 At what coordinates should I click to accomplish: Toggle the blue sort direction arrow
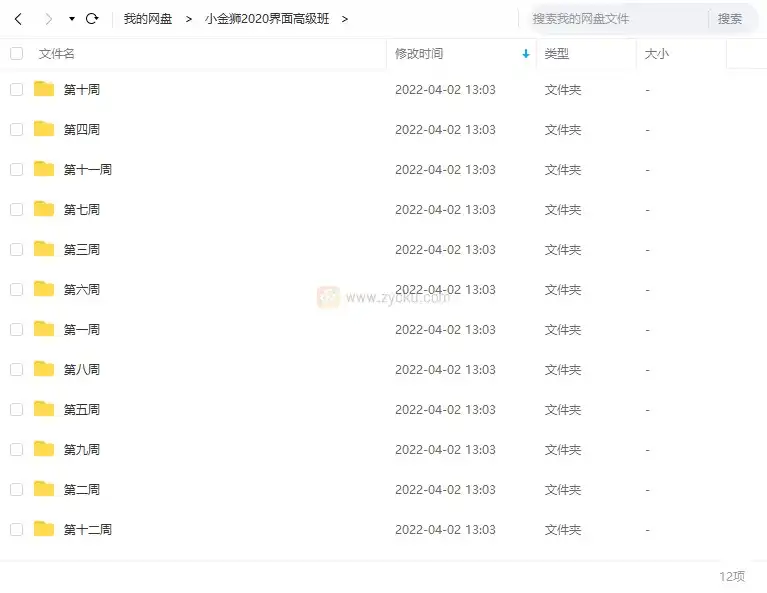coord(526,54)
